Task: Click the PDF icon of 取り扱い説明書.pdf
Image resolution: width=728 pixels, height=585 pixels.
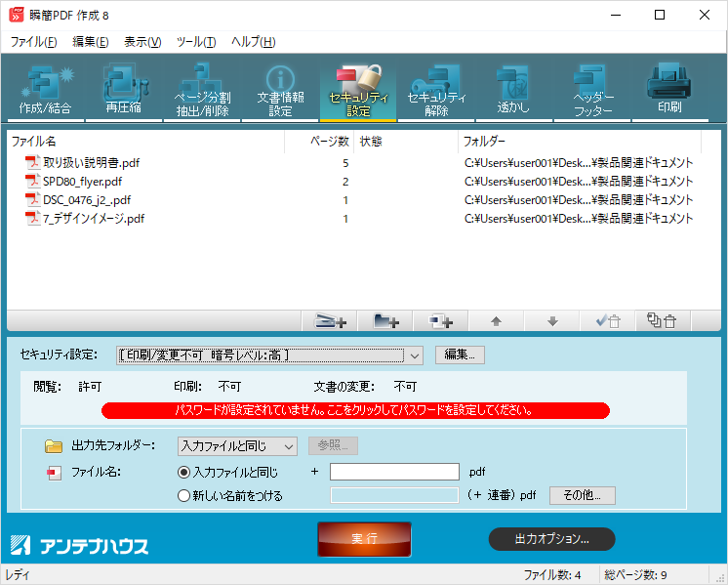Action: 32,163
